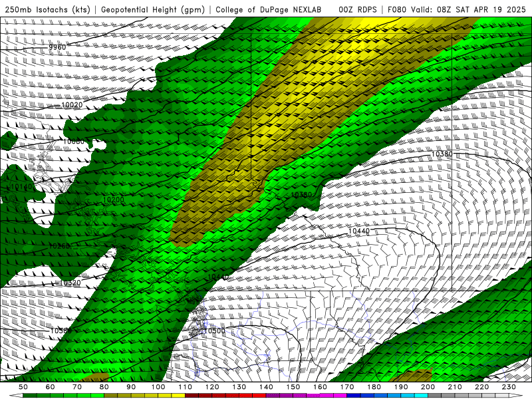532x399 pixels.
Task: Select the 160 legend value
Action: pyautogui.click(x=320, y=387)
